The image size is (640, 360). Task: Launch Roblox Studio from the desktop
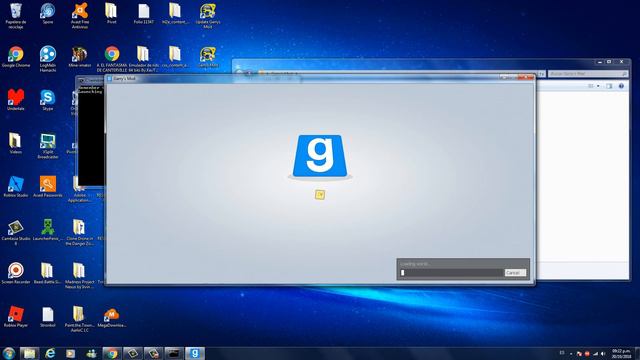coord(16,187)
